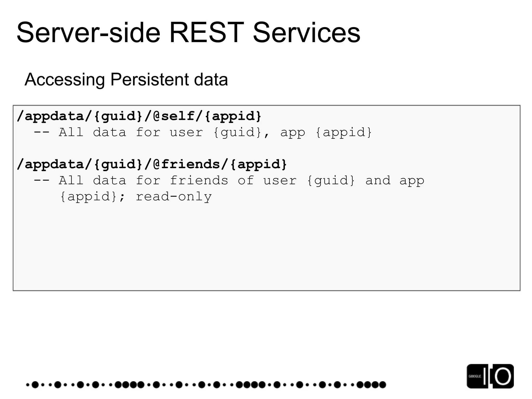Image resolution: width=532 pixels, height=399 pixels.
Task: Click the "Server-side REST Services" title
Action: (x=188, y=33)
